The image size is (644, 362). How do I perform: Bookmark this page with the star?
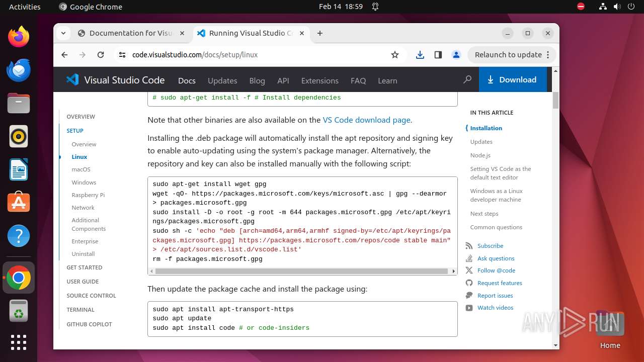coord(395,55)
